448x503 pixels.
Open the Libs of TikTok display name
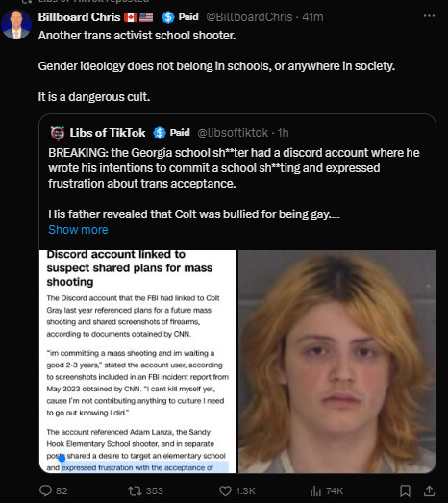pyautogui.click(x=108, y=133)
